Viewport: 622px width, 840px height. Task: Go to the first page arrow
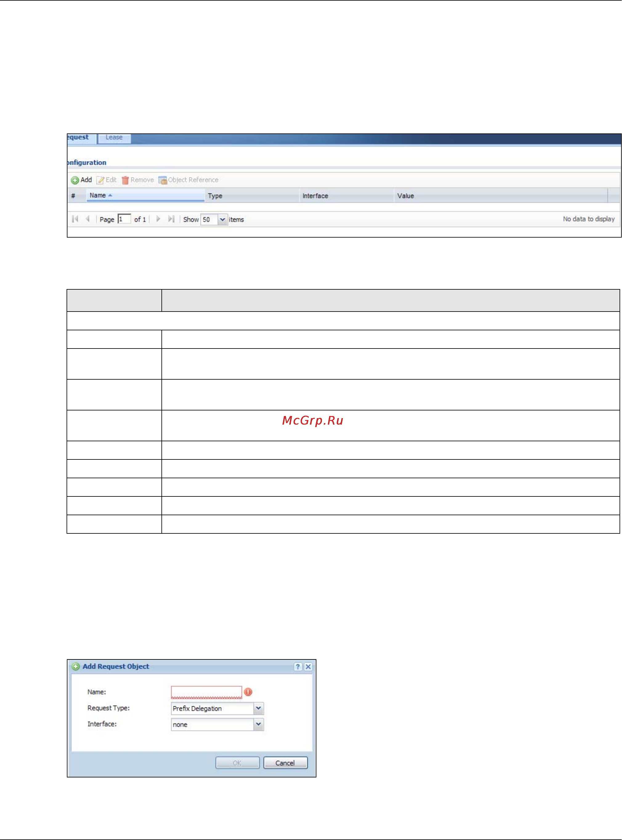pos(75,219)
